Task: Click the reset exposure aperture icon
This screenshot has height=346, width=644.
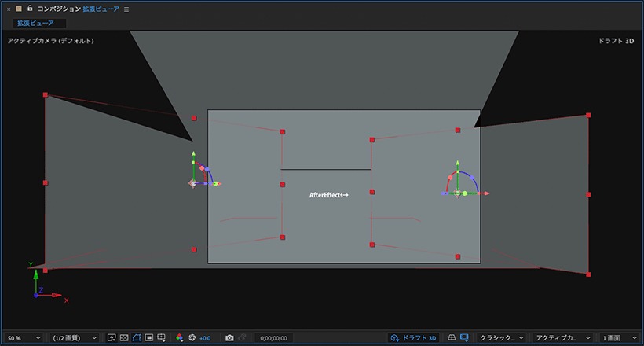Action: pyautogui.click(x=192, y=338)
